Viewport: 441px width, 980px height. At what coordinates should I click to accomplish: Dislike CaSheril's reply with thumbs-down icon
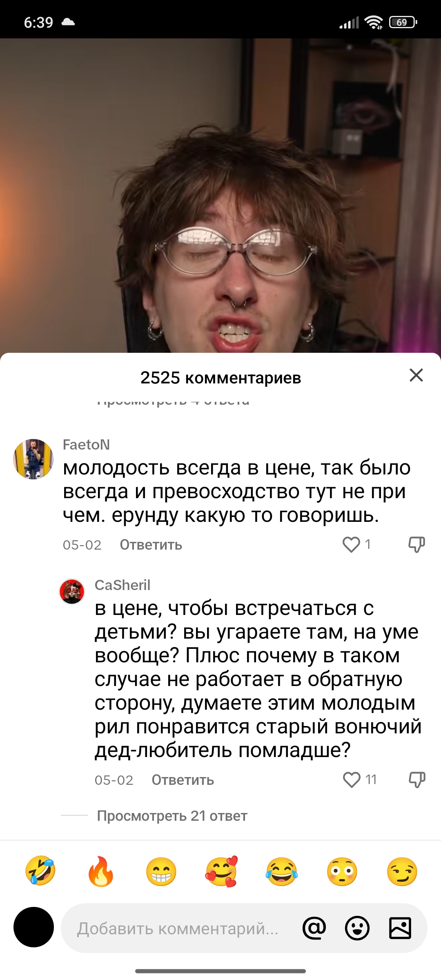[417, 780]
